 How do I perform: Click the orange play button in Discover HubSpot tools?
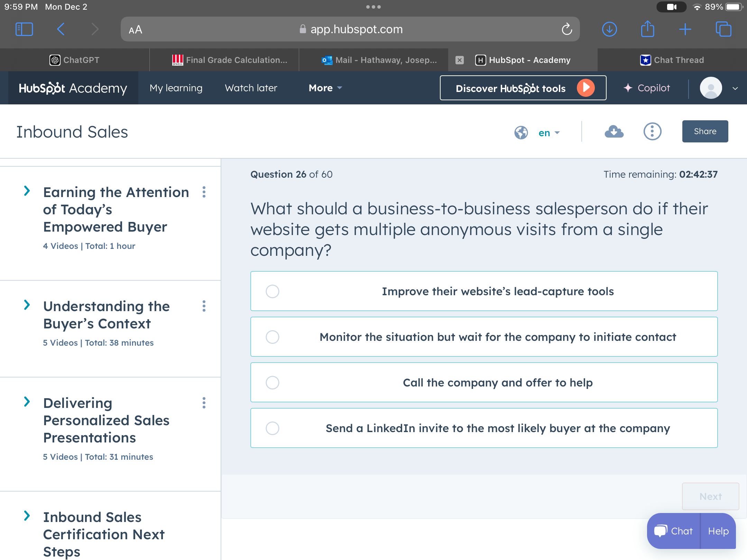[585, 88]
